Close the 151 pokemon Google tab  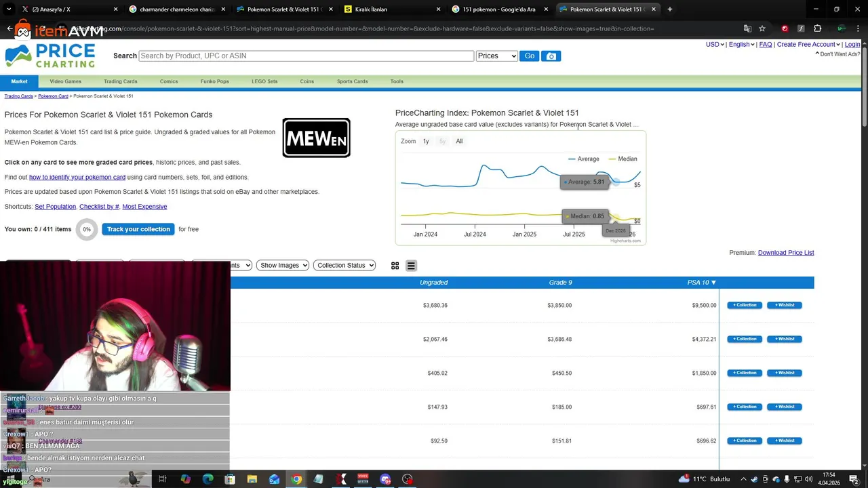point(546,9)
